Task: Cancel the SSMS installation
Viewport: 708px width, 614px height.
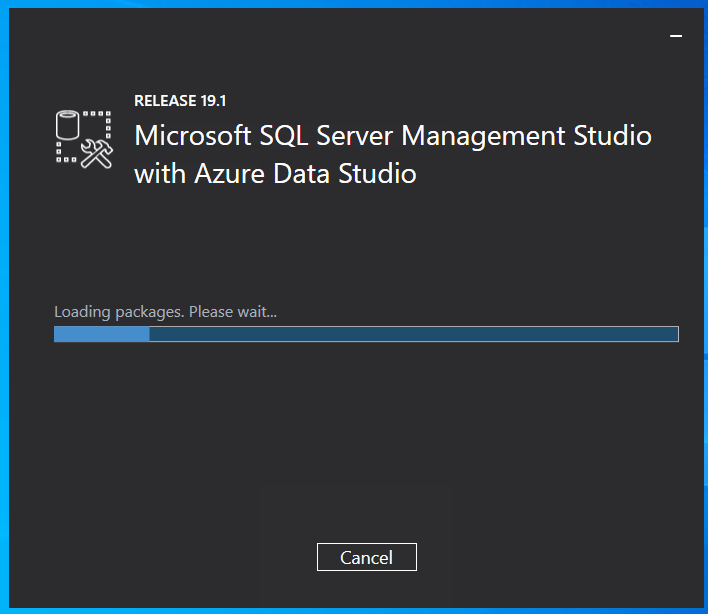Action: tap(367, 557)
